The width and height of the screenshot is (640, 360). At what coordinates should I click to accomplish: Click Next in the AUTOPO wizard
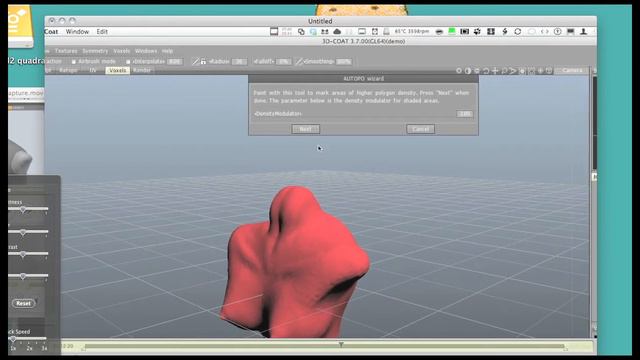pos(306,129)
